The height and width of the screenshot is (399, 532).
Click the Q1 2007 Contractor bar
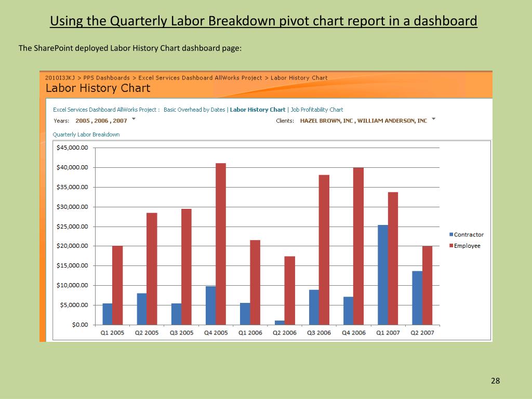click(x=383, y=275)
